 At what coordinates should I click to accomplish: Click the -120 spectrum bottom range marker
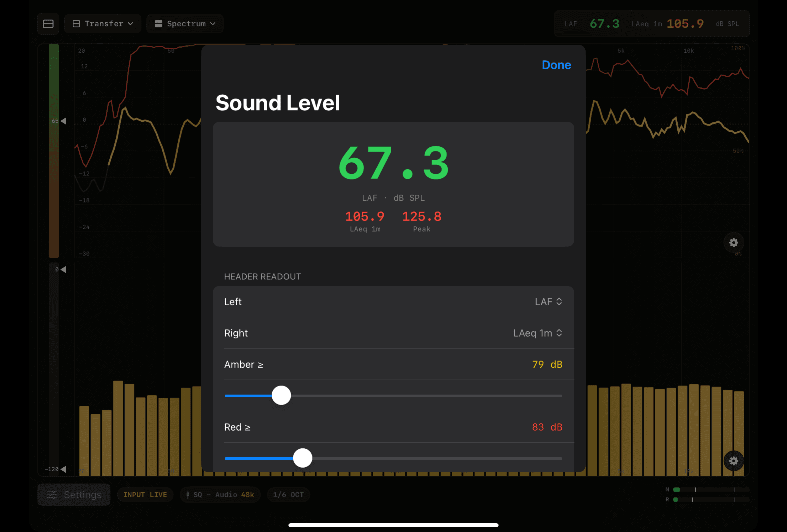63,469
